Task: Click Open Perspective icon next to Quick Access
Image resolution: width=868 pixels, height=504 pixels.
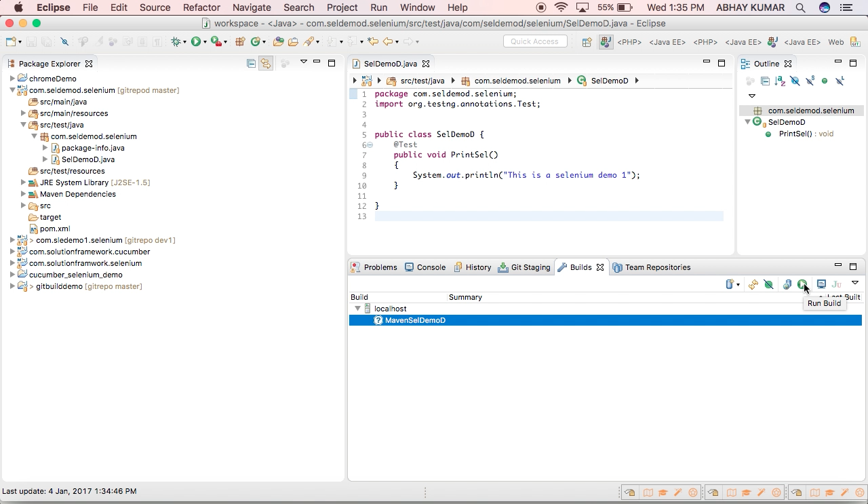Action: tap(587, 41)
